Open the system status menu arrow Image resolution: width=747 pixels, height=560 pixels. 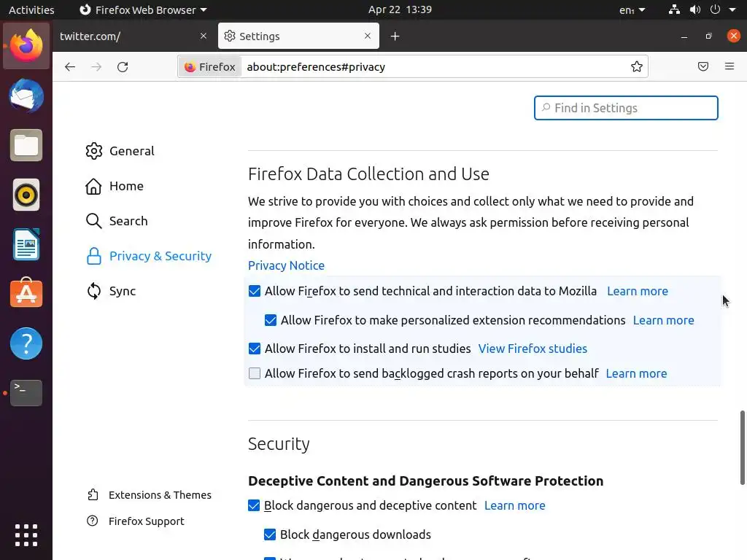[x=732, y=10]
